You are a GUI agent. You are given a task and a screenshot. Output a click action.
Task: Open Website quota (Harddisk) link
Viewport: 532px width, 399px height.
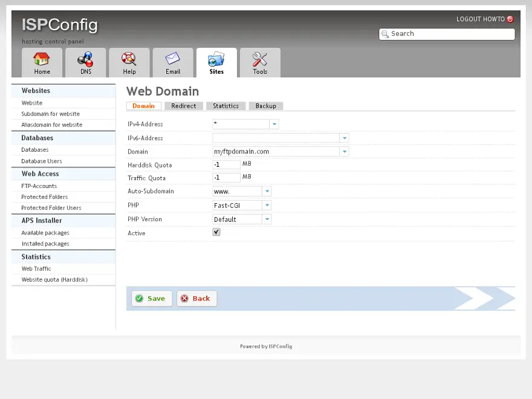pos(54,279)
